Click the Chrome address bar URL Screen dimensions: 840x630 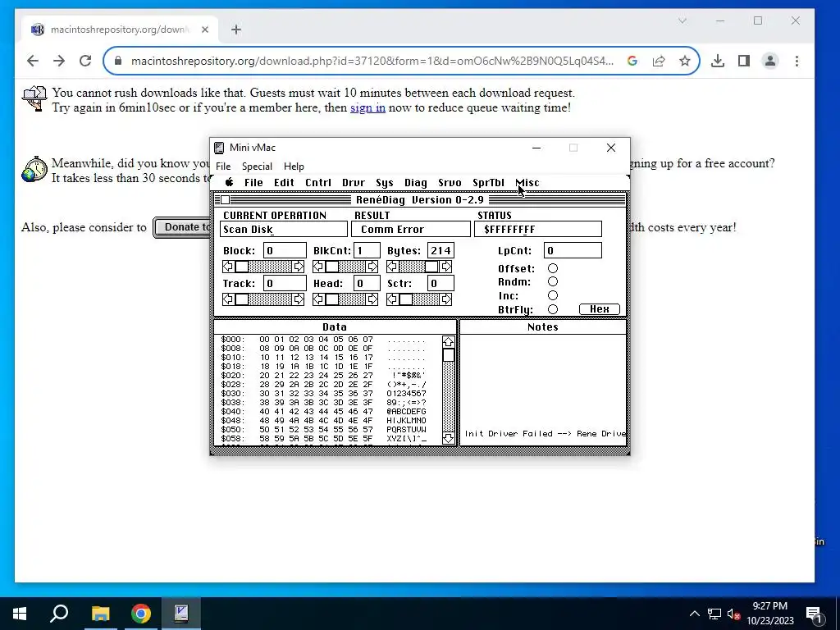pos(372,61)
